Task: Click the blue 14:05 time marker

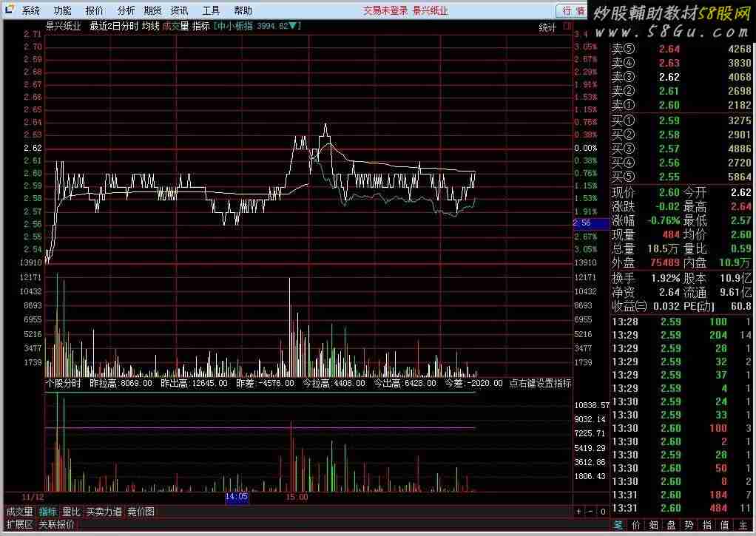Action: pyautogui.click(x=237, y=498)
